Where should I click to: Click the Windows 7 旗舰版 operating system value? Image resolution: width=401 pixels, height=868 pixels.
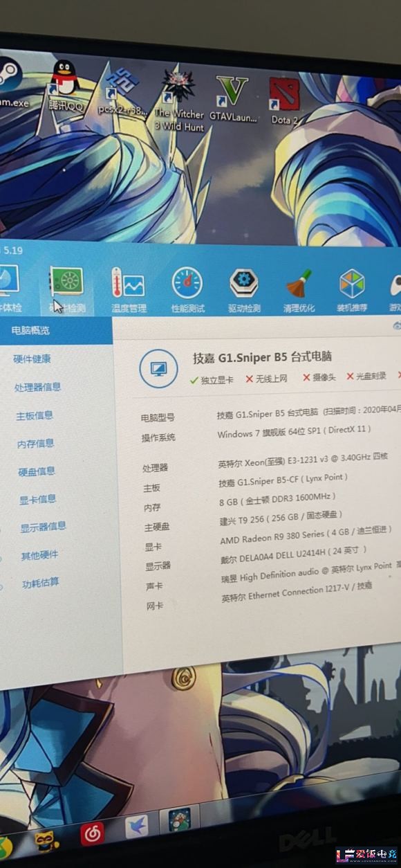click(294, 432)
